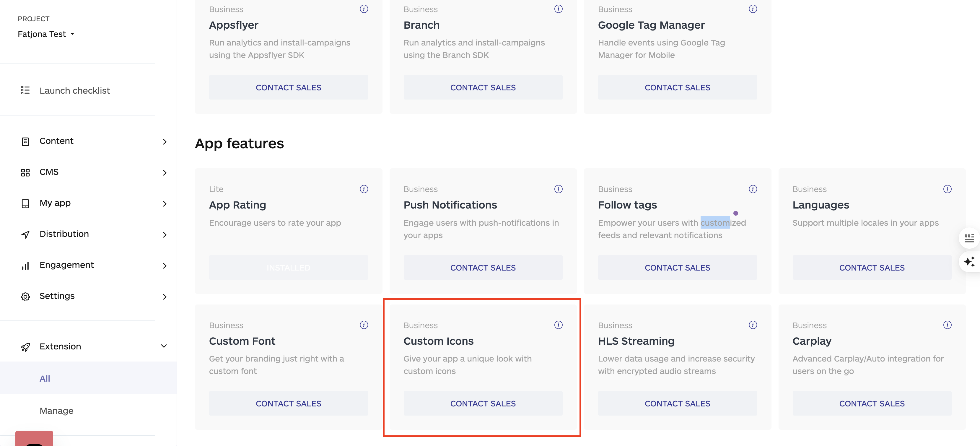Click the Distribution send-arrow icon
Screen dimensions: 980x446
[x=25, y=234]
